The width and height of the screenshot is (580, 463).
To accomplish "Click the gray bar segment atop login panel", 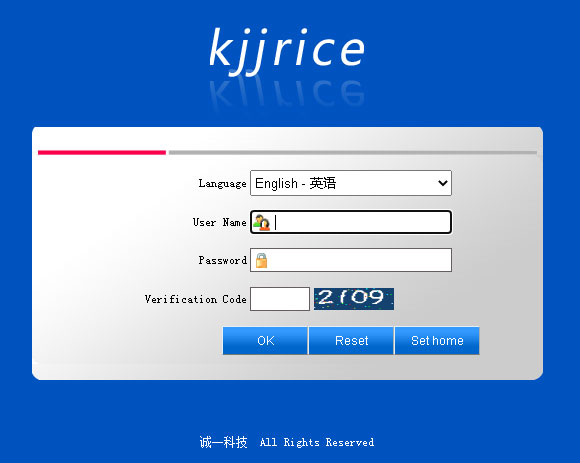I will 353,152.
